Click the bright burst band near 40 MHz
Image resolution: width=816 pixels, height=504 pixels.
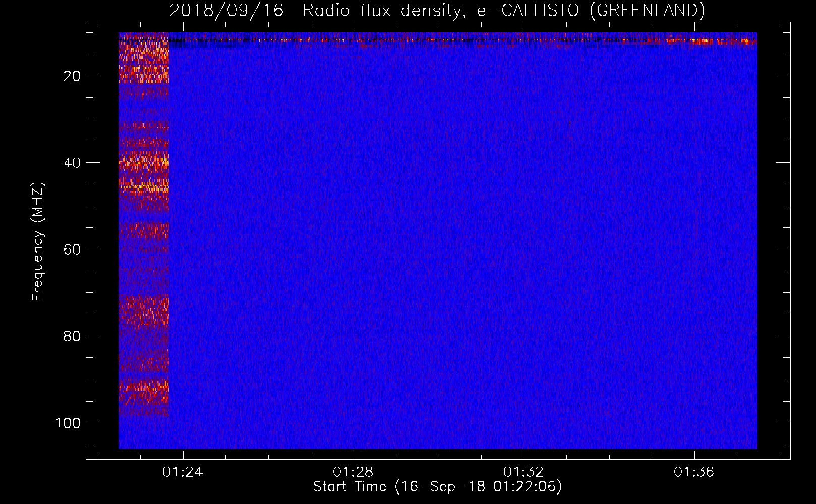[144, 162]
